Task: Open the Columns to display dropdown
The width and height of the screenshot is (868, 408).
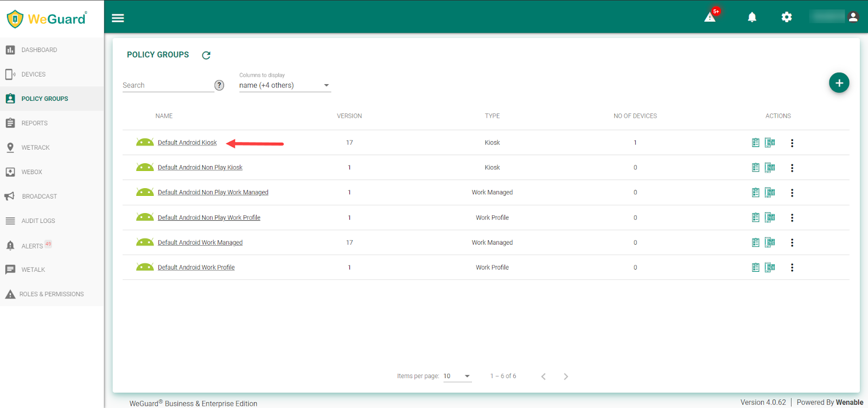Action: [x=285, y=85]
